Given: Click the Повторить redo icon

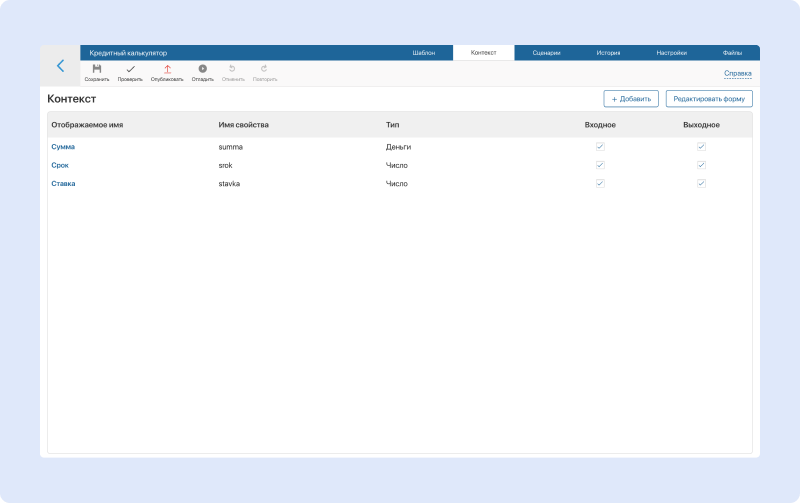Looking at the screenshot, I should (x=264, y=69).
